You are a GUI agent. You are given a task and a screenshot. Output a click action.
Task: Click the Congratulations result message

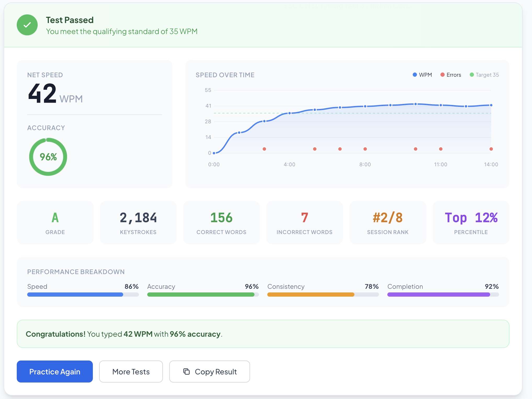[x=263, y=334]
